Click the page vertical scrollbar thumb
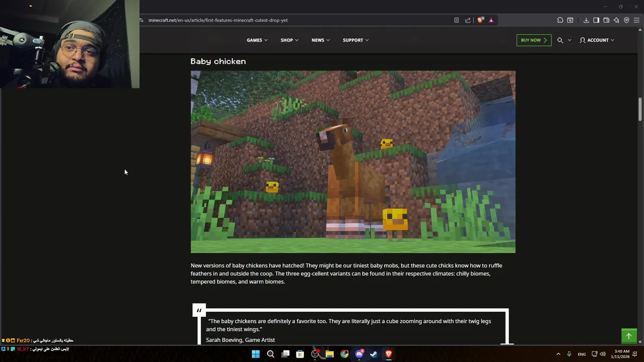The image size is (644, 362). click(x=640, y=109)
